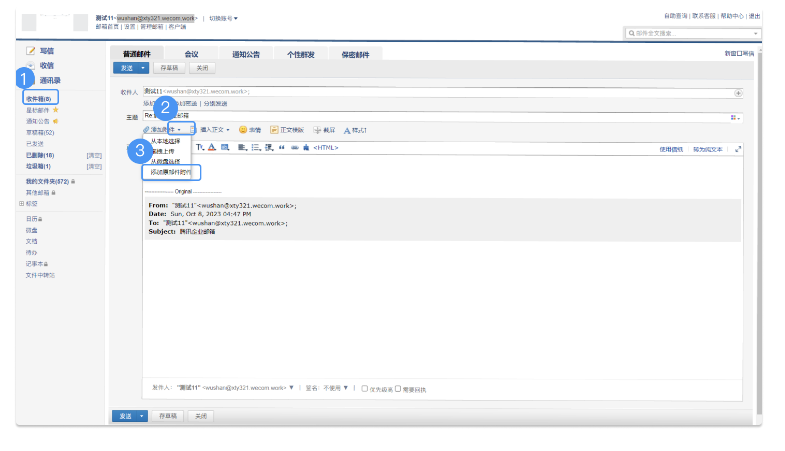Tick the 需要回执 read receipt checkbox
Viewport: 785px width, 451px height.
click(x=398, y=387)
